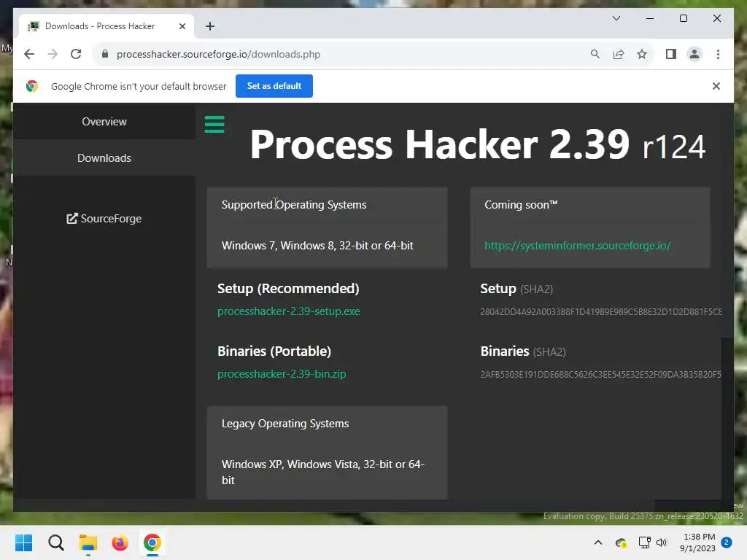Click the Chrome taskbar icon
Screen dimensions: 747x560
152,542
